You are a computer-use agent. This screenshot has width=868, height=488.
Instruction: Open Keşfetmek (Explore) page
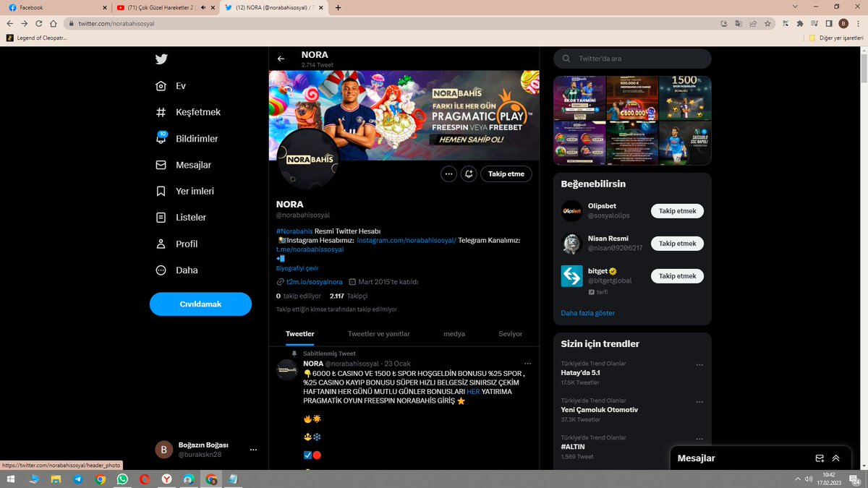pos(188,112)
